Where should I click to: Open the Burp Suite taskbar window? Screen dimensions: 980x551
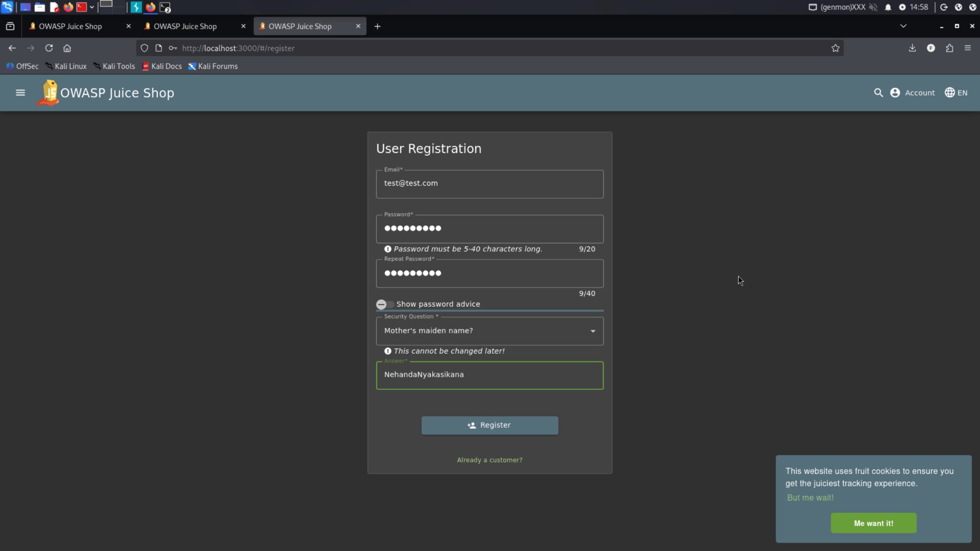(x=136, y=7)
